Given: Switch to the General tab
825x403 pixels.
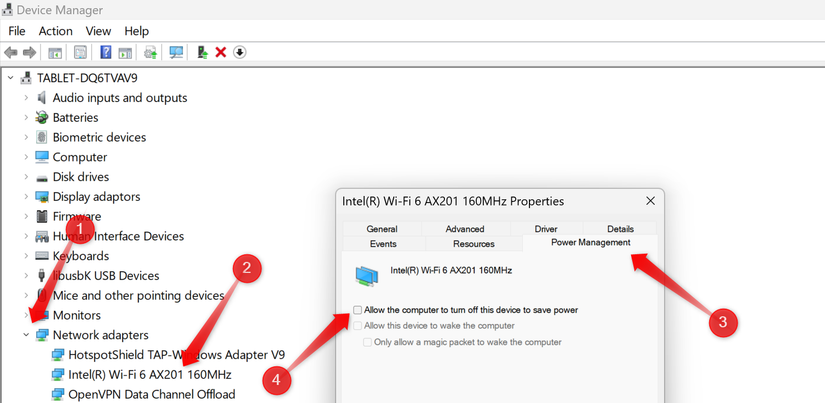Looking at the screenshot, I should pos(382,229).
